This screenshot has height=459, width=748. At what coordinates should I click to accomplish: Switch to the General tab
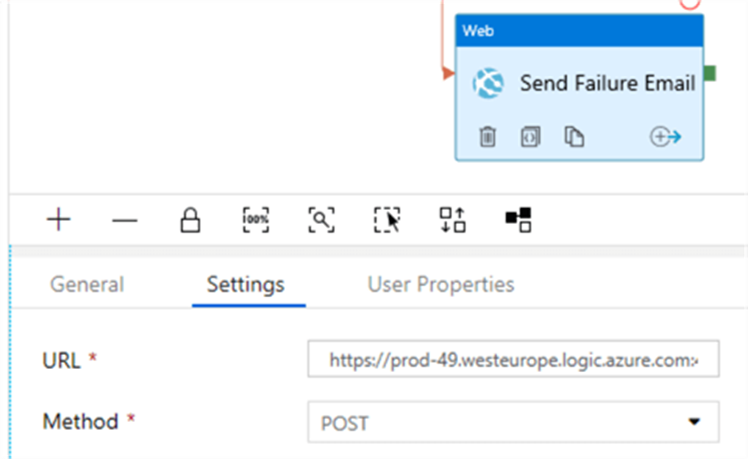87,284
